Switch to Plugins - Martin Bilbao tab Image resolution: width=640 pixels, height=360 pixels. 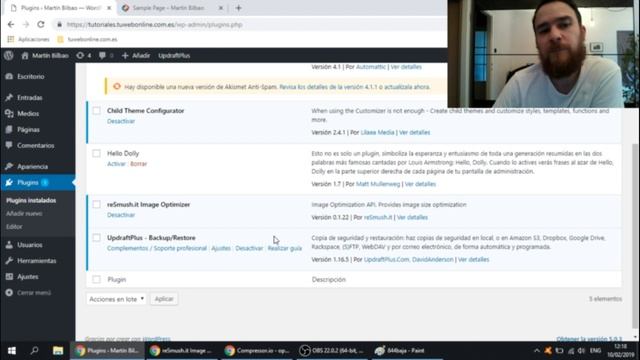[61, 8]
